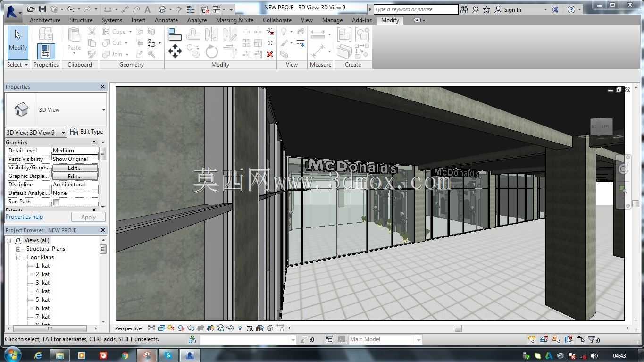Click Edit button for Graphic Display Options

point(75,177)
